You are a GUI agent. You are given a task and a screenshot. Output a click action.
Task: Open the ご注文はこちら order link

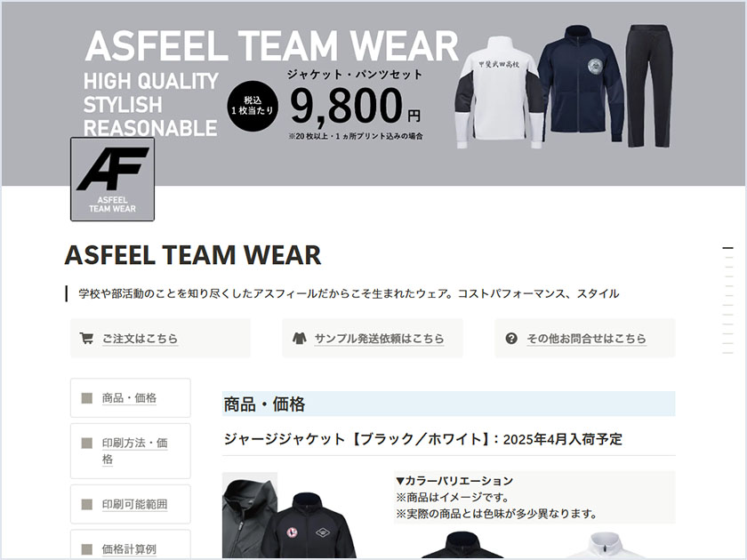(x=141, y=339)
